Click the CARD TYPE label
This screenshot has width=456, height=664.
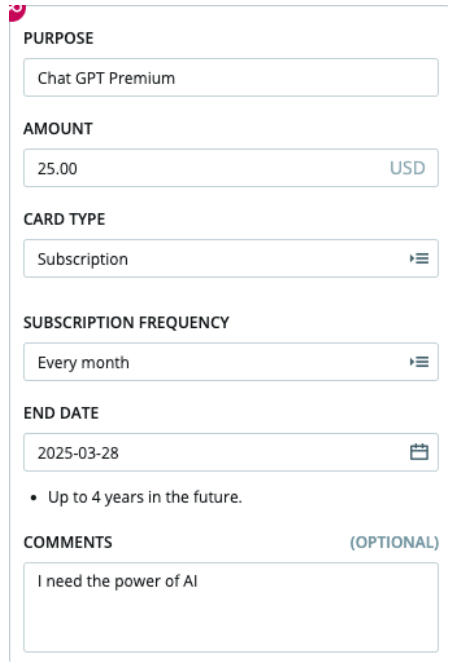(x=64, y=219)
